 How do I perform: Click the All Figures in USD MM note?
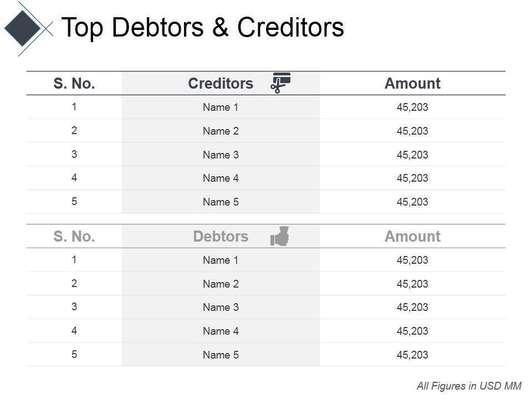(469, 386)
